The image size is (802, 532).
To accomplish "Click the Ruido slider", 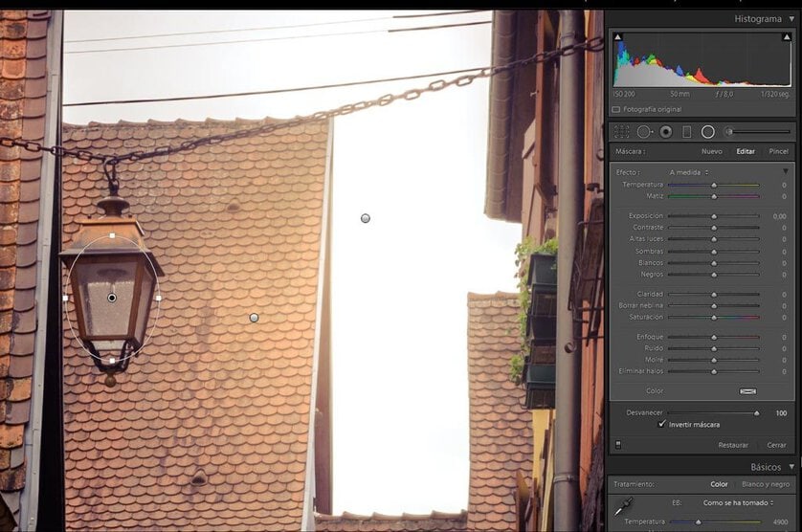I will pos(714,348).
